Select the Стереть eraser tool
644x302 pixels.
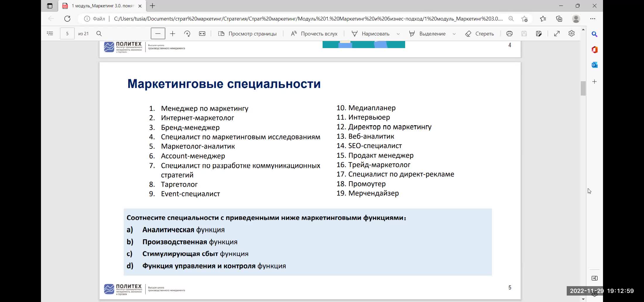coord(479,34)
